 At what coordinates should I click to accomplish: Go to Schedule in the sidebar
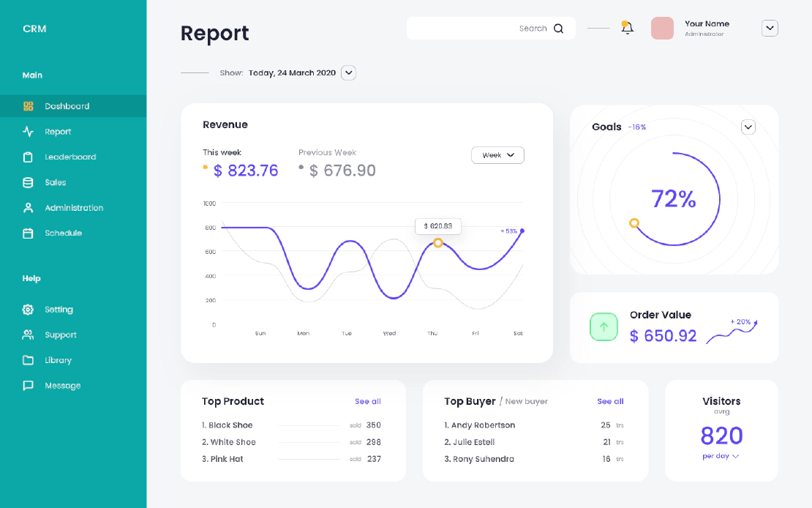(63, 234)
